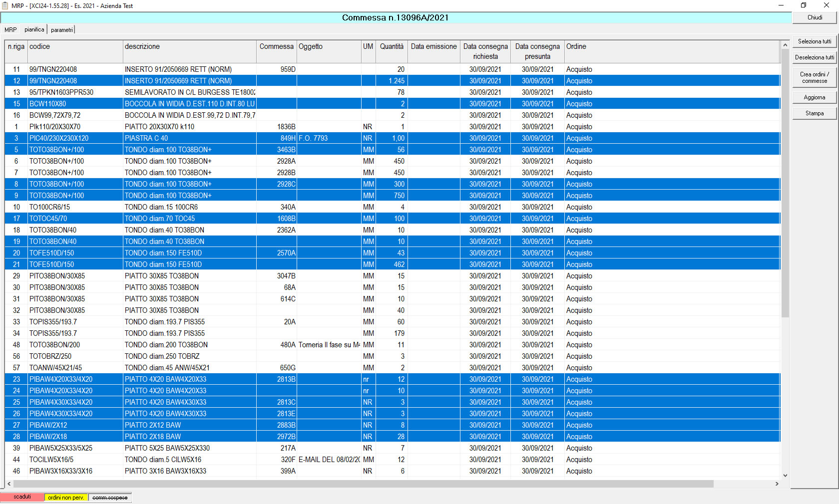Click the Quantità column header
Viewport: 839px width, 504px height.
click(x=392, y=51)
